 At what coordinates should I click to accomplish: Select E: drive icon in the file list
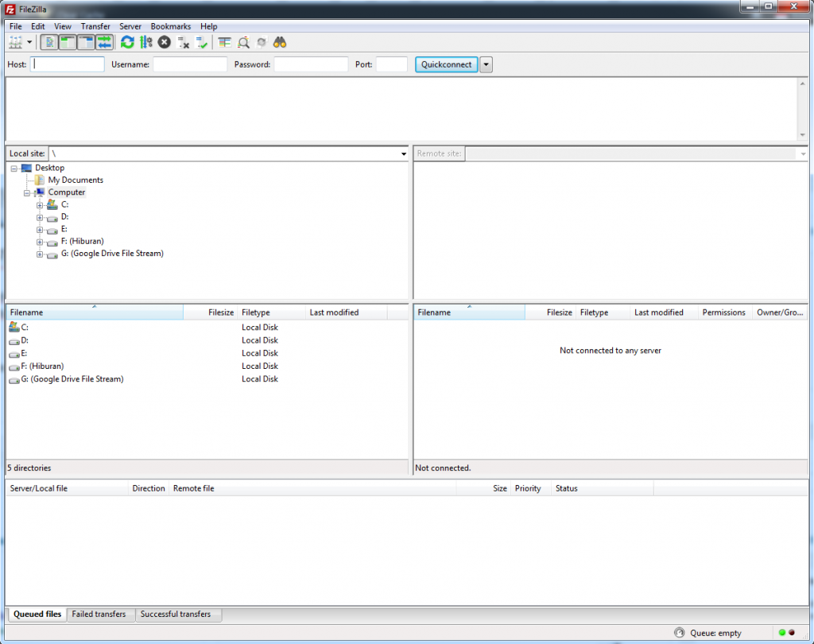[x=14, y=355]
